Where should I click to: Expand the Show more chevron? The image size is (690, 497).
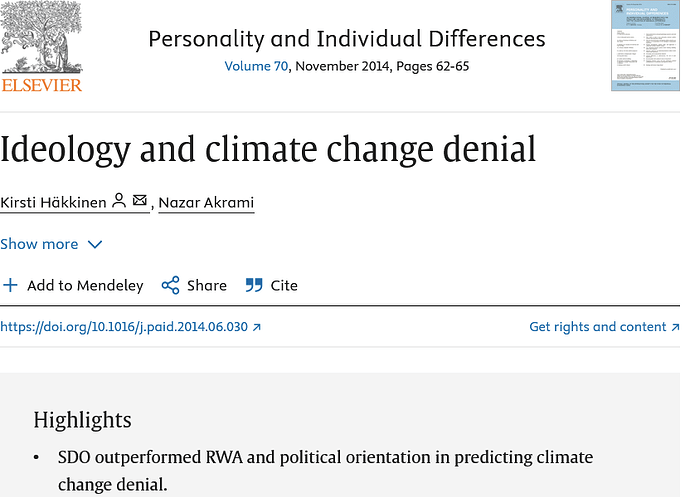point(95,244)
